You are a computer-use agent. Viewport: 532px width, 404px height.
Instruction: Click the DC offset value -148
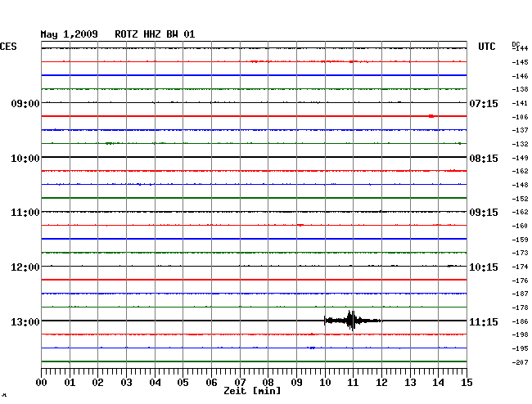(x=520, y=185)
